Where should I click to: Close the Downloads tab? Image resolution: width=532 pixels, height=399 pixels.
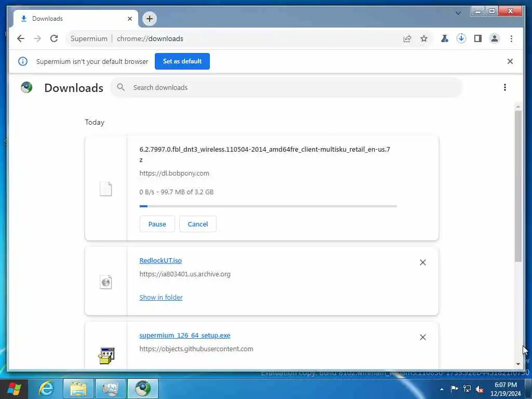pos(129,19)
